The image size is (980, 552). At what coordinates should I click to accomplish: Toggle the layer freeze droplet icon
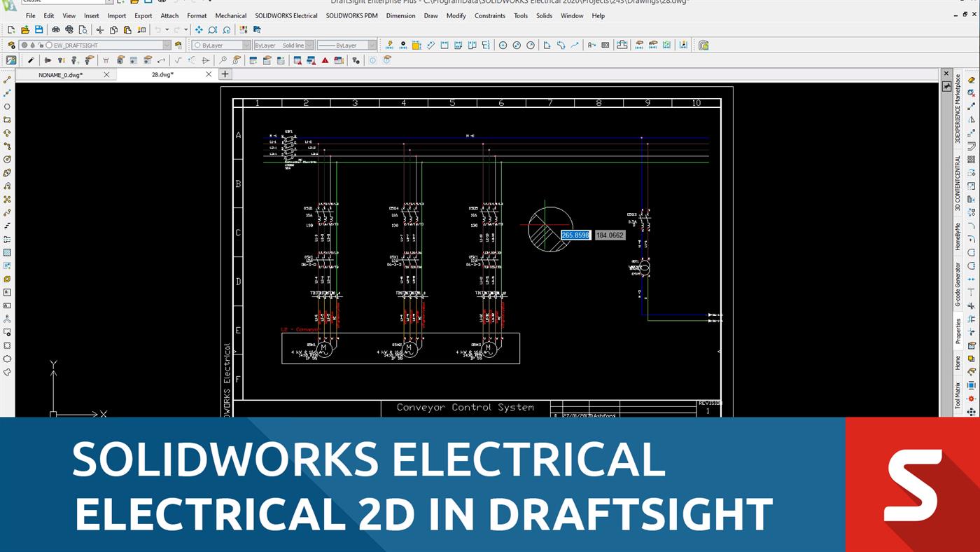[x=31, y=45]
